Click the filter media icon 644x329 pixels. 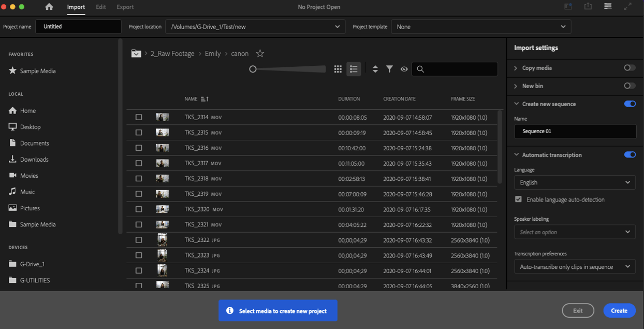pos(389,68)
